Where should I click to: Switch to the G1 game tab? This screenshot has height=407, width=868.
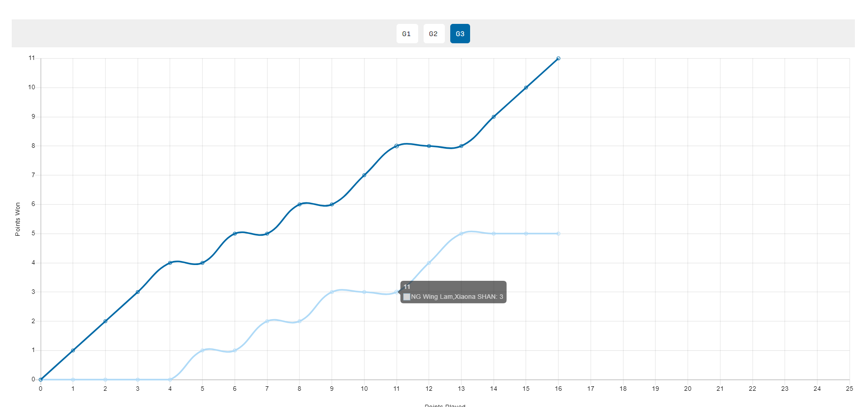pyautogui.click(x=407, y=34)
